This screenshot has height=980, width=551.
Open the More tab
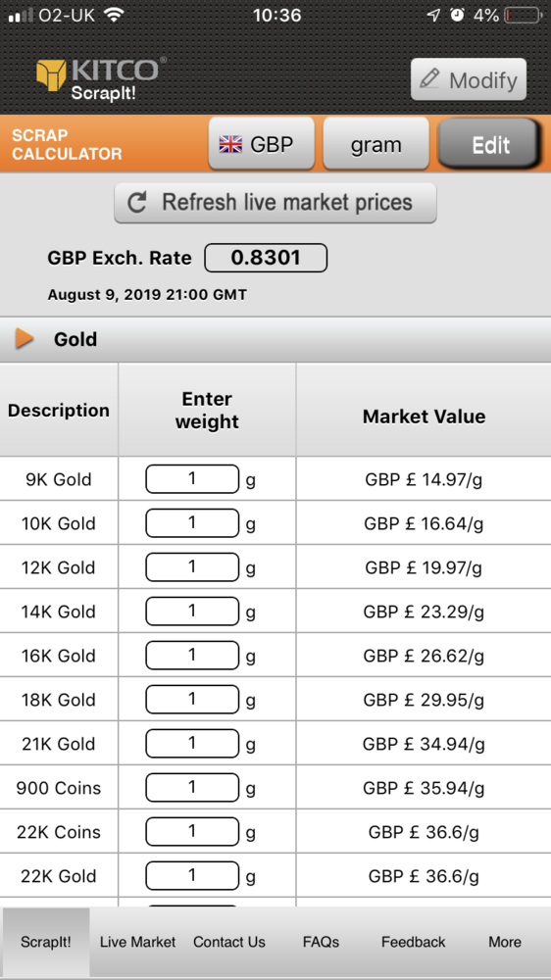(505, 941)
